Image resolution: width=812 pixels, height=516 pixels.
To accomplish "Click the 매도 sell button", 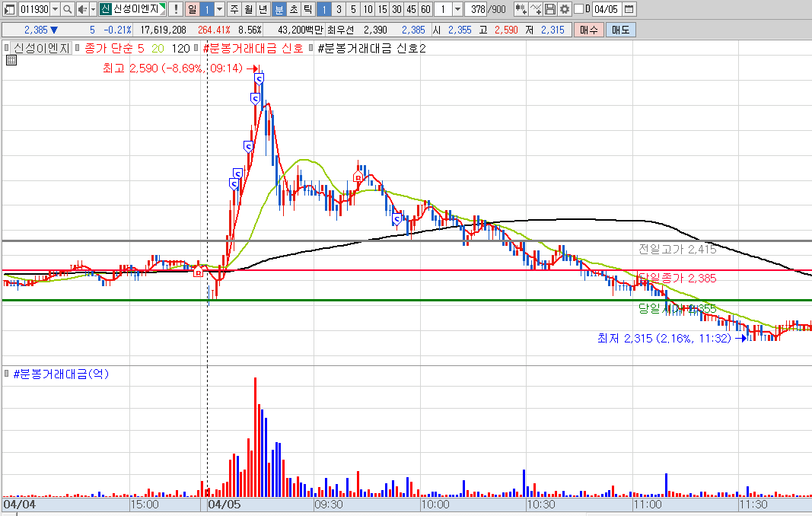I will (620, 30).
